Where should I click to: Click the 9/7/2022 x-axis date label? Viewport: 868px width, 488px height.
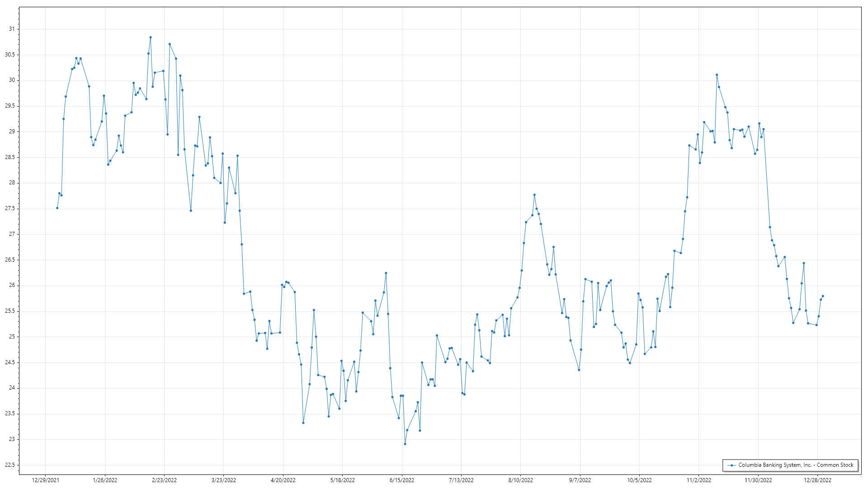click(x=580, y=480)
